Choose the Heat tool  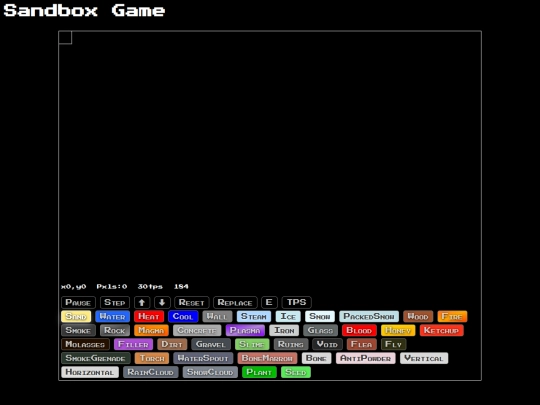point(149,316)
